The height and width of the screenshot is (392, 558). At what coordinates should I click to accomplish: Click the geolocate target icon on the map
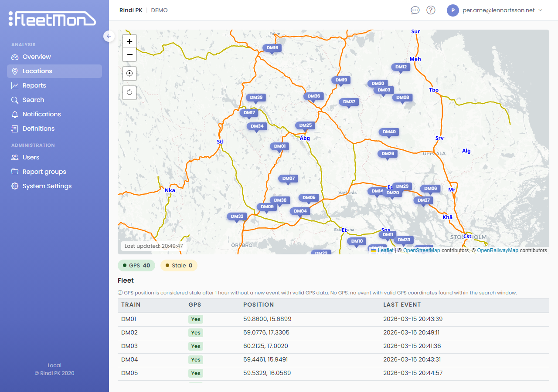click(x=129, y=73)
